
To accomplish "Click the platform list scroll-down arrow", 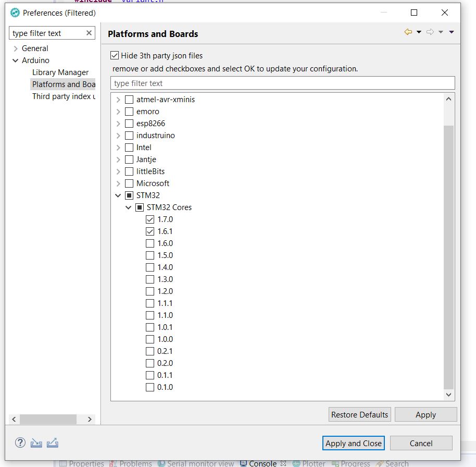I will click(449, 395).
